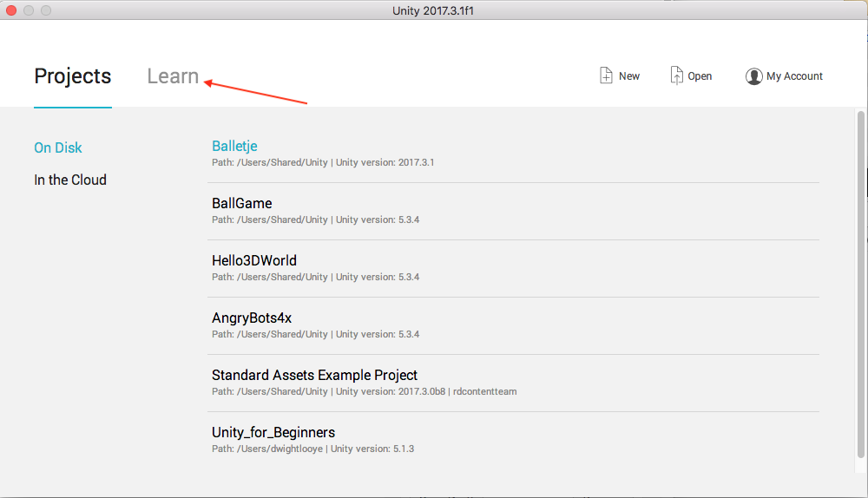The image size is (868, 498).
Task: Click the New text label
Action: pyautogui.click(x=629, y=76)
